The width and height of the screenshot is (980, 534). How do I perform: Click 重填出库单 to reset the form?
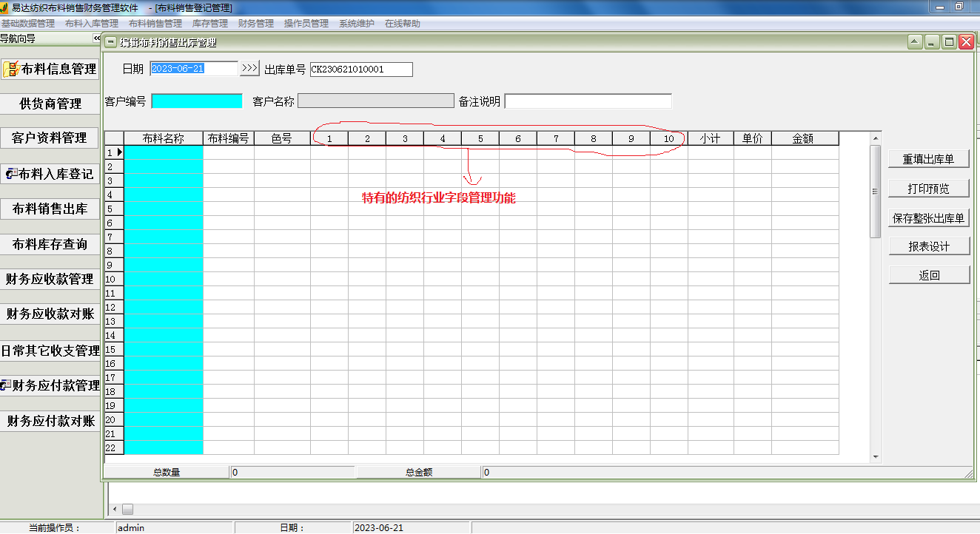point(929,158)
